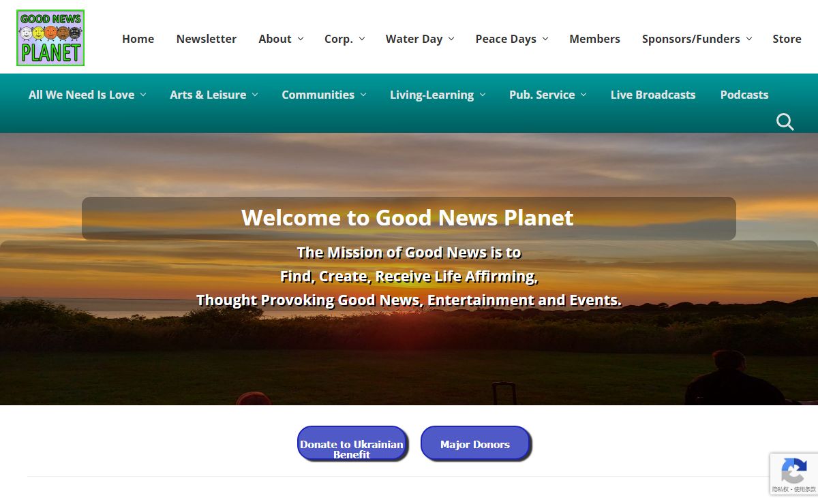Go to the Store page
This screenshot has height=504, width=818.
tap(787, 39)
